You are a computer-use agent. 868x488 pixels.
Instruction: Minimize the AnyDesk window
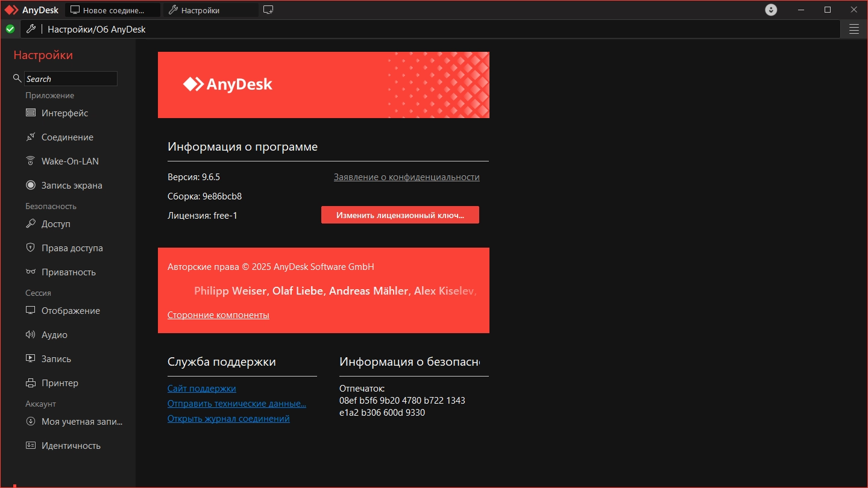tap(801, 10)
